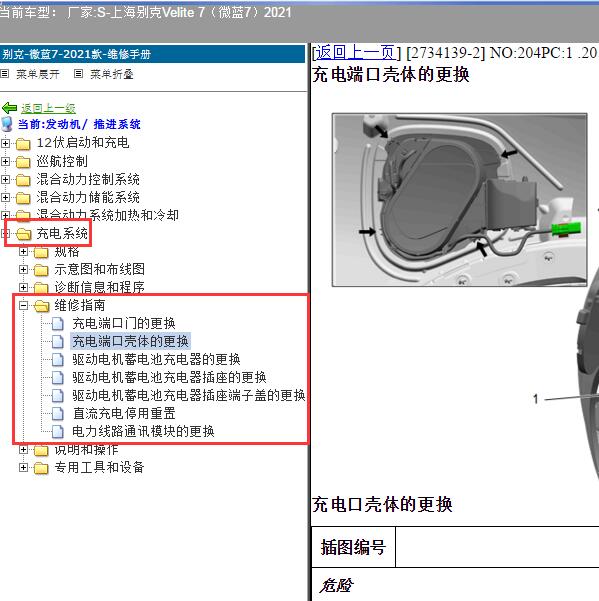This screenshot has width=599, height=601.
Task: Click the 电力线路通讯模块的更换 document icon
Action: pyautogui.click(x=57, y=432)
